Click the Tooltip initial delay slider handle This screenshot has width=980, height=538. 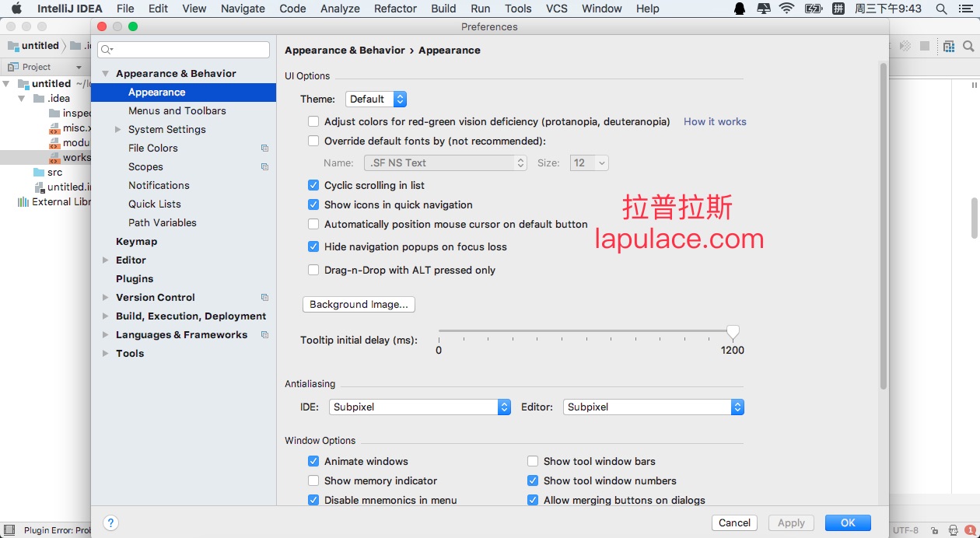point(733,332)
